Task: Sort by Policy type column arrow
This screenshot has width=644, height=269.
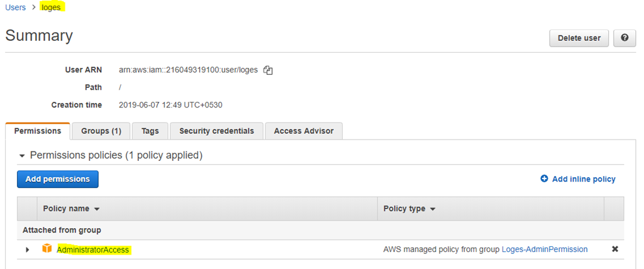Action: coord(433,209)
